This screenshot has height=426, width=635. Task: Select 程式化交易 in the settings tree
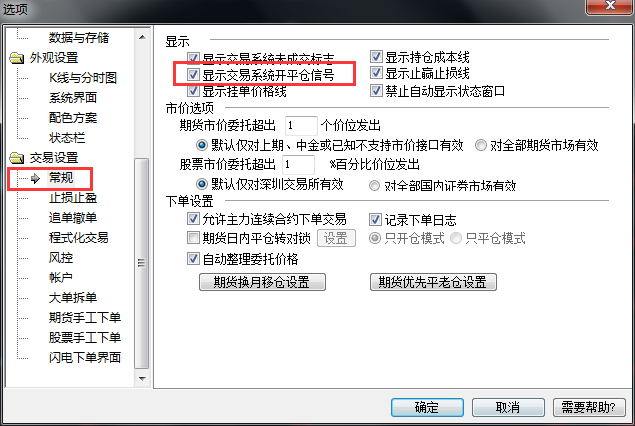(79, 238)
